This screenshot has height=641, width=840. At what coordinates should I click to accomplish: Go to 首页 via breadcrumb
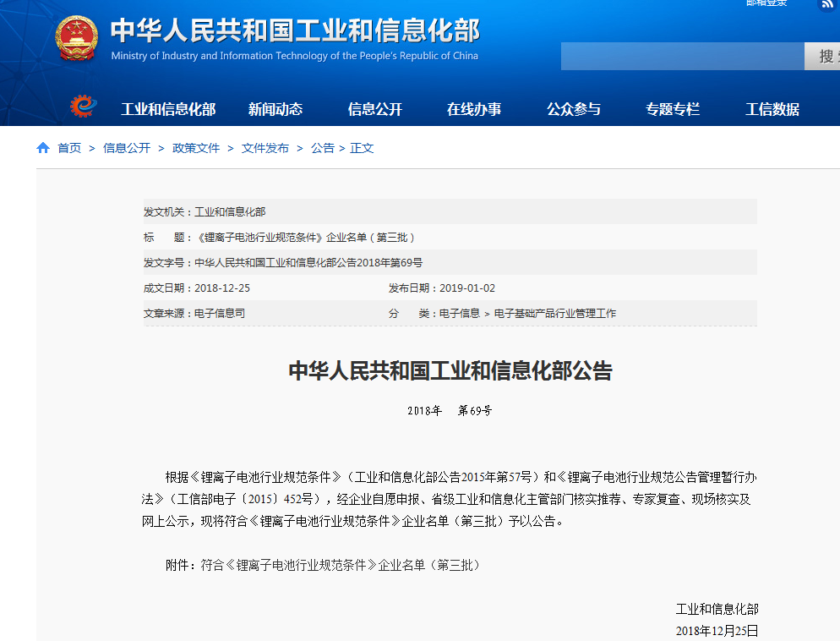[x=69, y=148]
